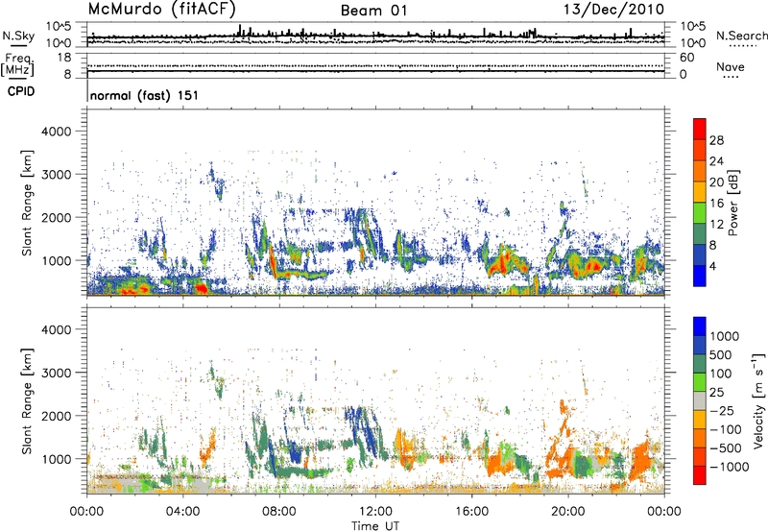The image size is (768, 532).
Task: Click the 'Power [dB]' colorbar title
Action: pos(732,203)
